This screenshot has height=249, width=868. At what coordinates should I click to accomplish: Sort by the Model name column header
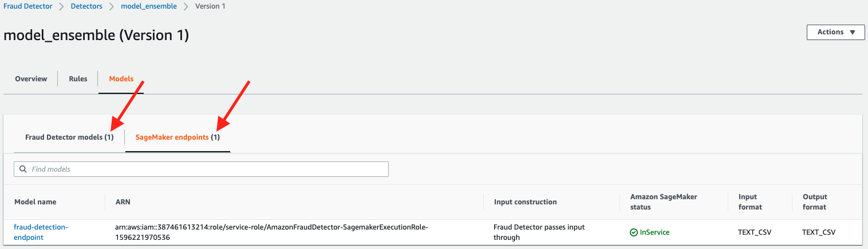coord(35,202)
